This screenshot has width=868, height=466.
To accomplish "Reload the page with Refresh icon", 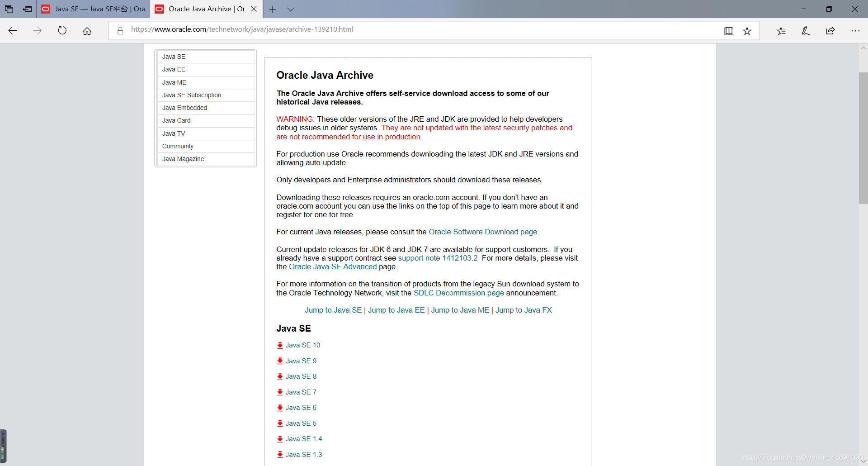I will coord(62,31).
